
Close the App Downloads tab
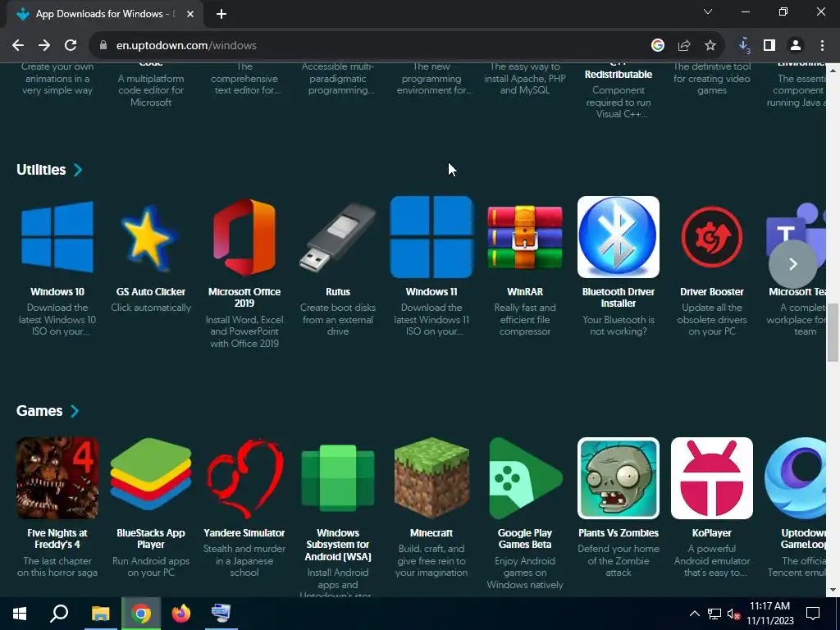(x=190, y=14)
